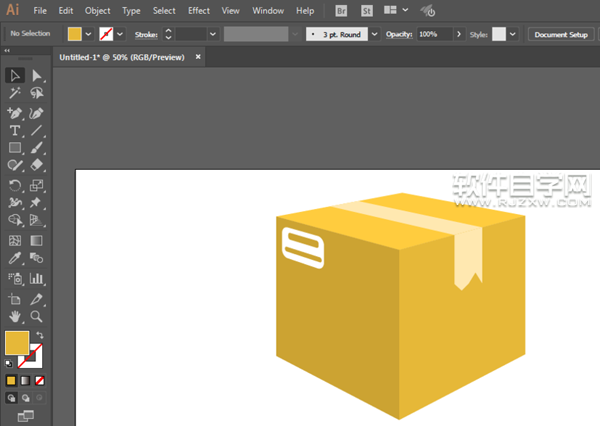Viewport: 600px width, 426px height.
Task: Select the Magic Wand tool
Action: click(x=15, y=94)
